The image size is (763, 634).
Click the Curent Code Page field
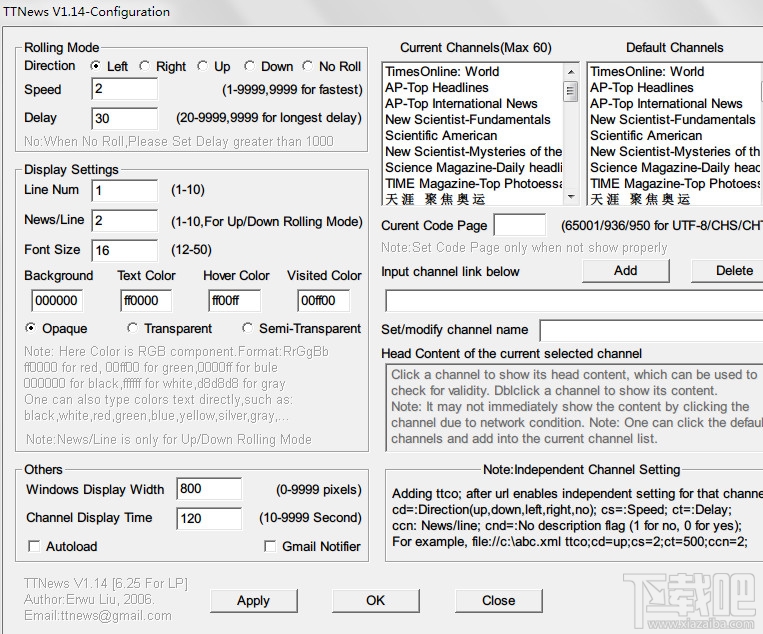pos(520,225)
